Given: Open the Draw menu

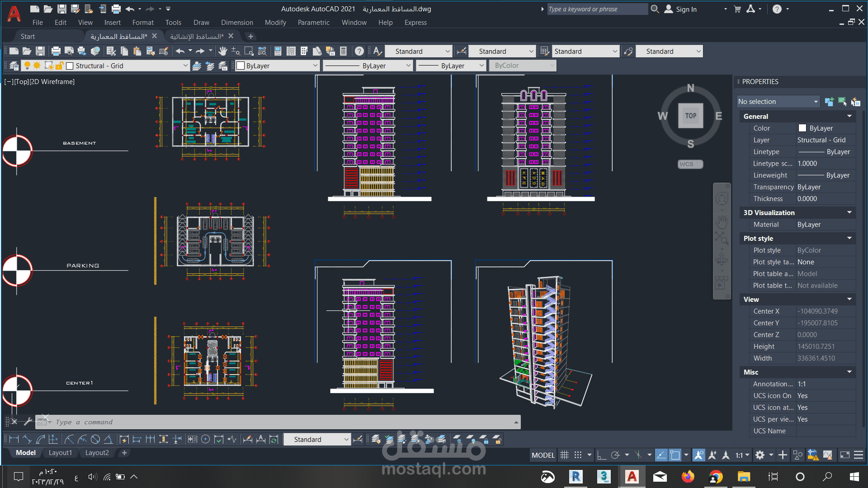Looking at the screenshot, I should [201, 23].
